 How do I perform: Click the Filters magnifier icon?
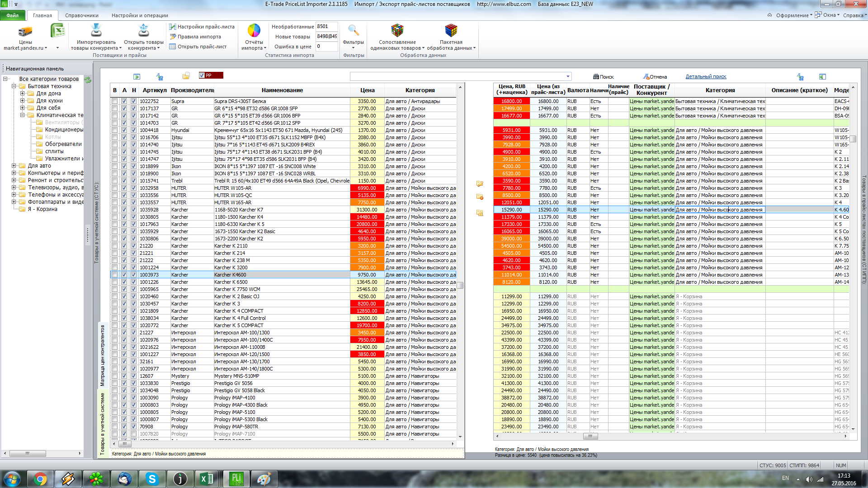tap(354, 31)
